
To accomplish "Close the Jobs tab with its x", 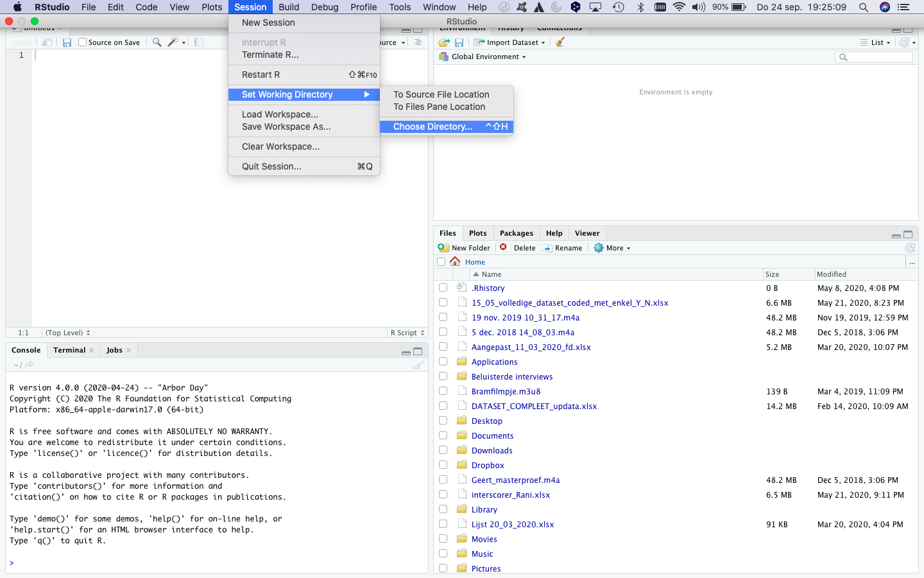I will coord(128,350).
